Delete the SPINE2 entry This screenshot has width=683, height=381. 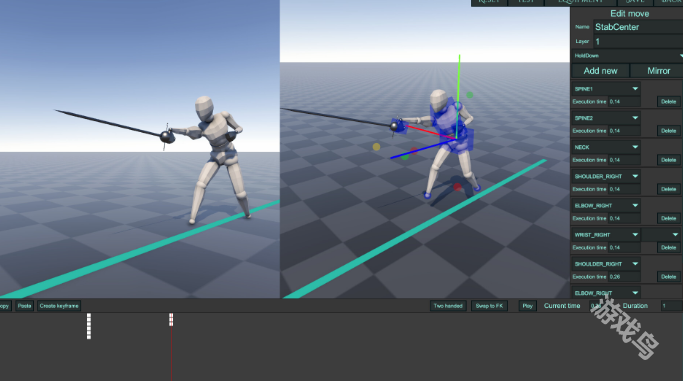click(668, 131)
